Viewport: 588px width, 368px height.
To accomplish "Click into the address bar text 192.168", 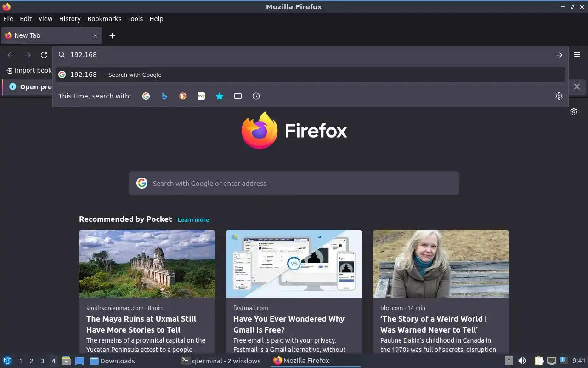I will pyautogui.click(x=83, y=55).
